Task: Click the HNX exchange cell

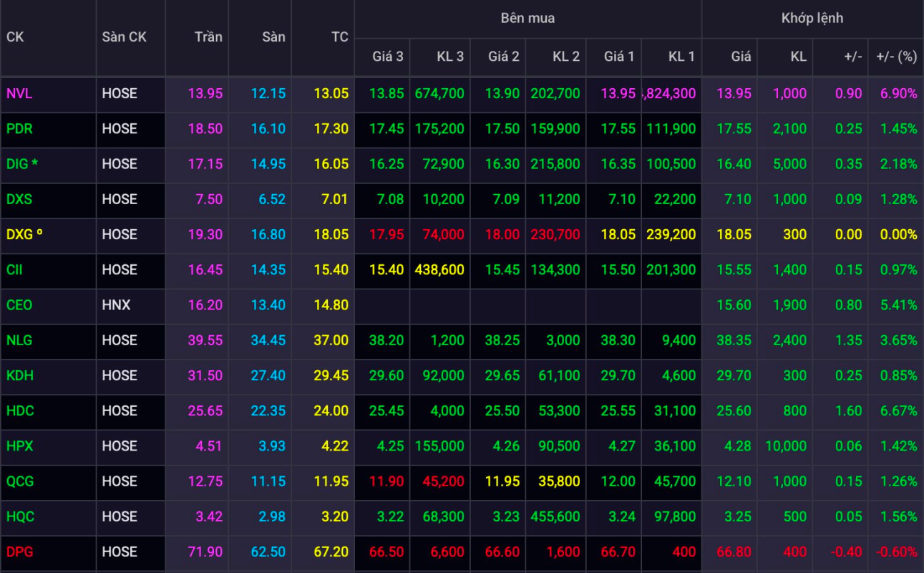Action: 116,305
